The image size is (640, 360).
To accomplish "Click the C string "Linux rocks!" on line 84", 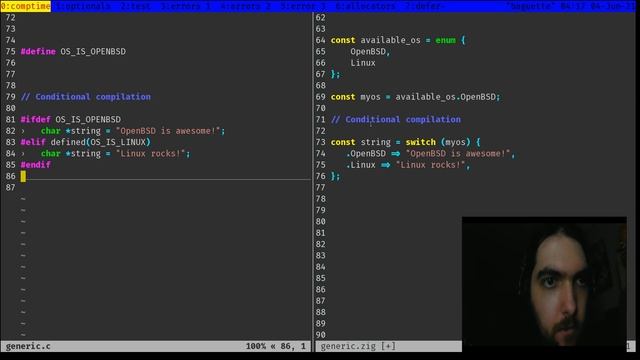I will (151, 153).
